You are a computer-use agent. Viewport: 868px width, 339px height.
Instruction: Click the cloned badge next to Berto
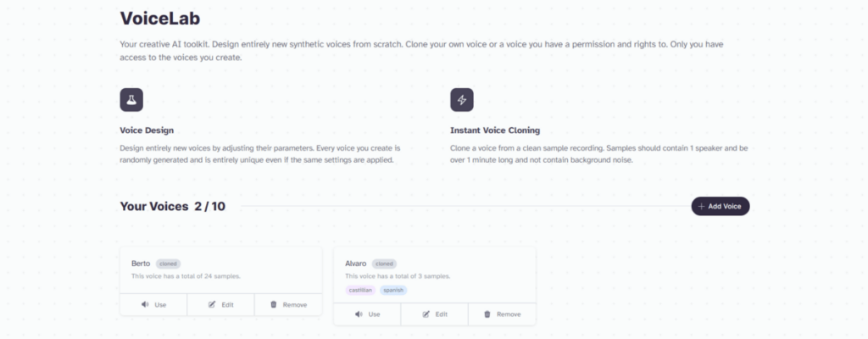[169, 264]
